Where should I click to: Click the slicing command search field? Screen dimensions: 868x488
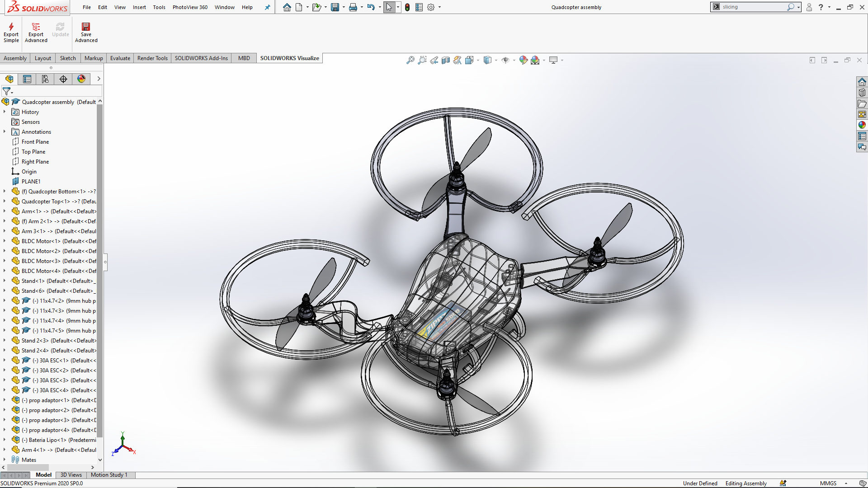coord(754,7)
